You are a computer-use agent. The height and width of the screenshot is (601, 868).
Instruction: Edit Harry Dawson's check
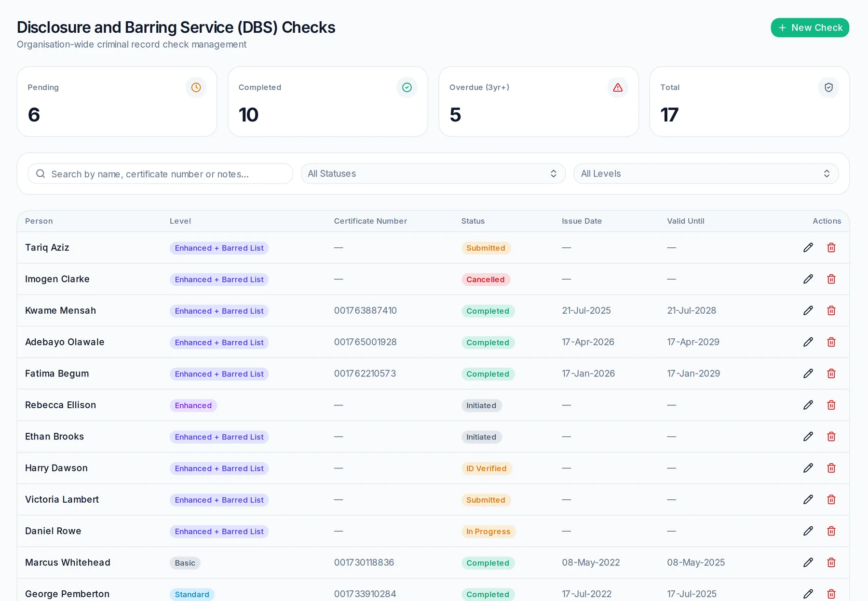808,468
